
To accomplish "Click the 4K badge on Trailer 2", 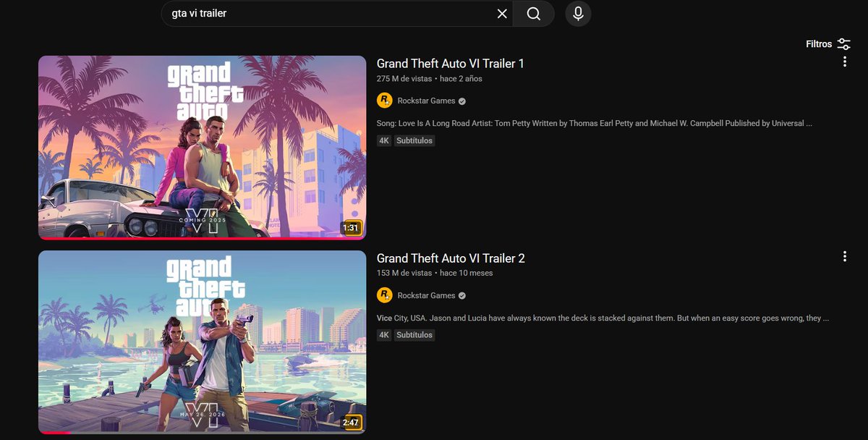I will (x=384, y=335).
